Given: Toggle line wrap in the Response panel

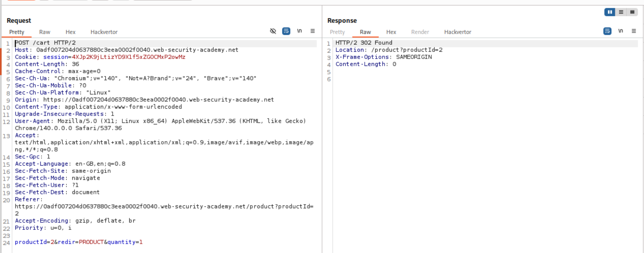Looking at the screenshot, I should [x=607, y=31].
